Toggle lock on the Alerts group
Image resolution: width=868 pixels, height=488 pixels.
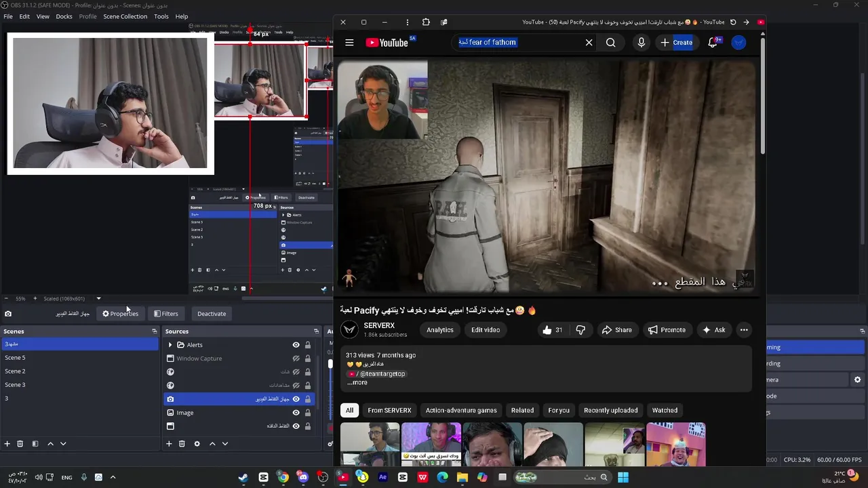pos(308,345)
